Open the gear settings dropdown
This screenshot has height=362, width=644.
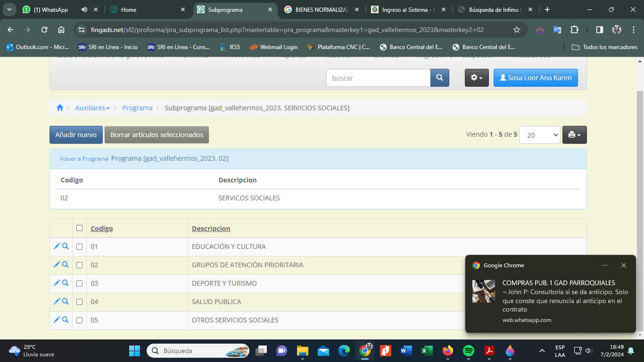(476, 78)
